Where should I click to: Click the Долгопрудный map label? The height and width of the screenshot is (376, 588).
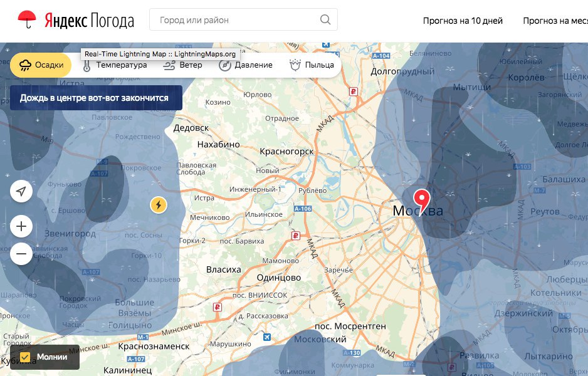pos(402,71)
